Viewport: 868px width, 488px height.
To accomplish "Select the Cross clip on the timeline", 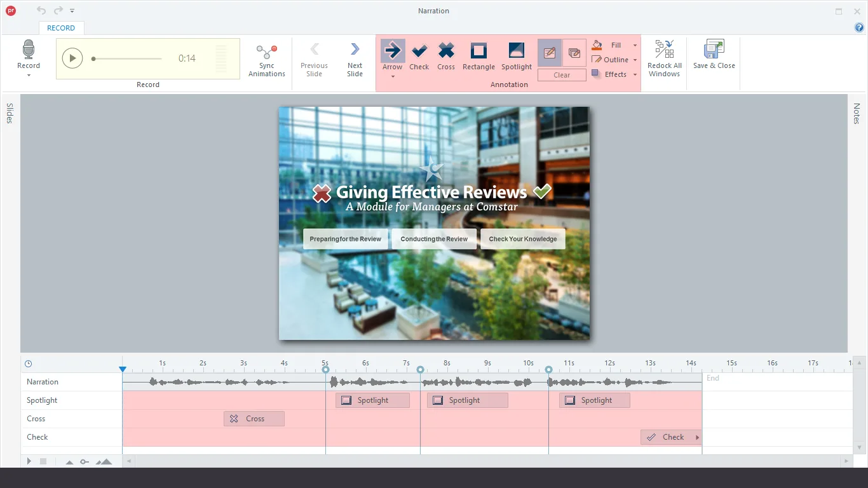I will 254,419.
